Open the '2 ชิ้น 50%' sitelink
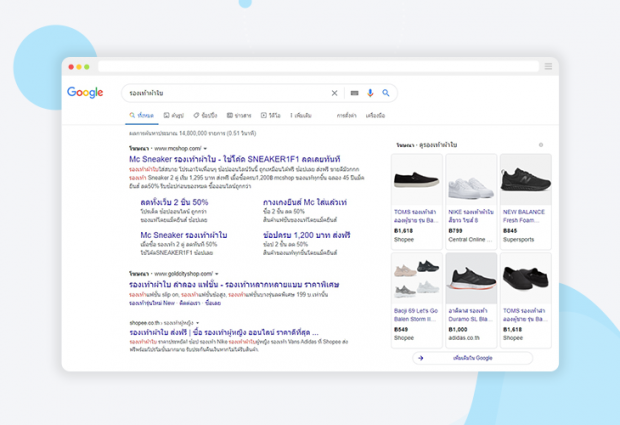620x425 pixels. tap(174, 202)
